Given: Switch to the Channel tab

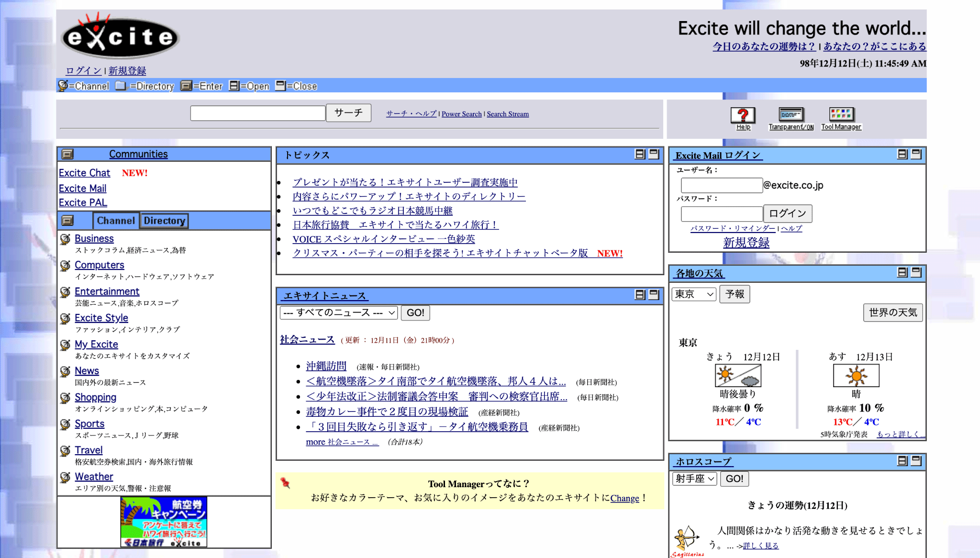Looking at the screenshot, I should point(116,221).
